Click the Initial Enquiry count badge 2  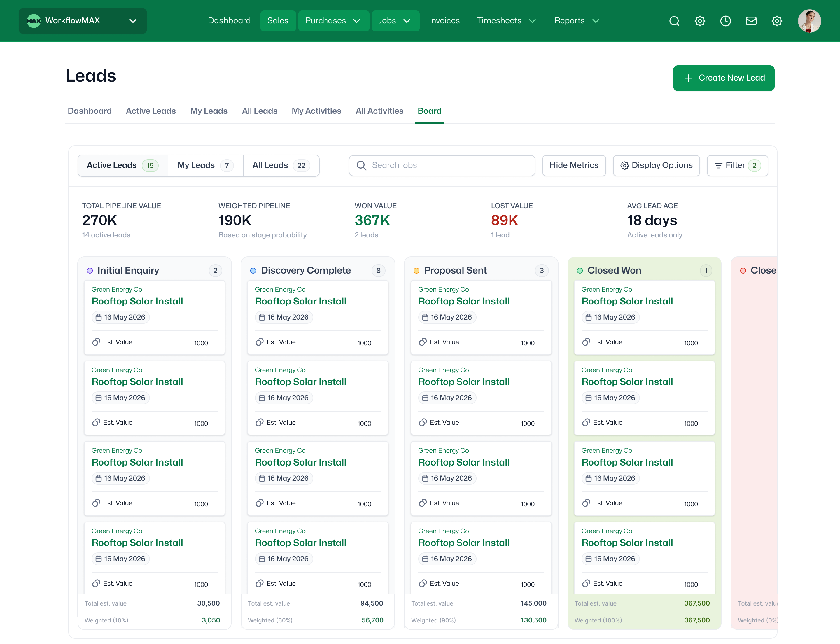coord(216,271)
